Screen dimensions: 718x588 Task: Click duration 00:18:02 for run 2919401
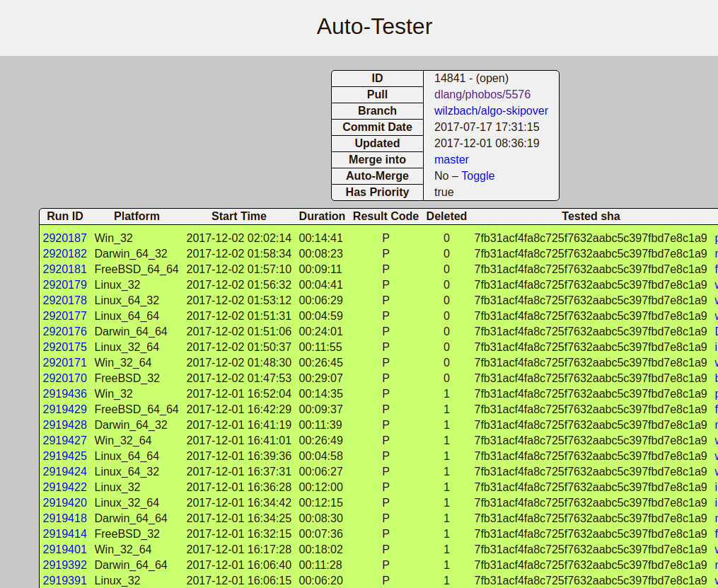320,550
